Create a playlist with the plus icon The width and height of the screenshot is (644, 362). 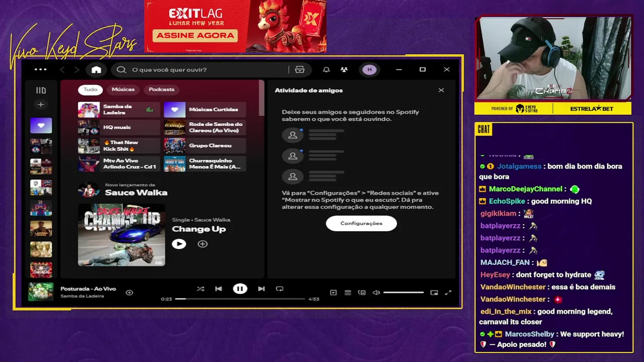(41, 105)
